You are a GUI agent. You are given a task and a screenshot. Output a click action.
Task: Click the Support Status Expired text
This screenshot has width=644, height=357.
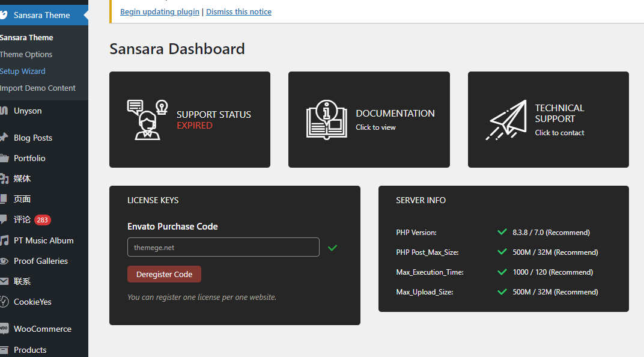214,120
